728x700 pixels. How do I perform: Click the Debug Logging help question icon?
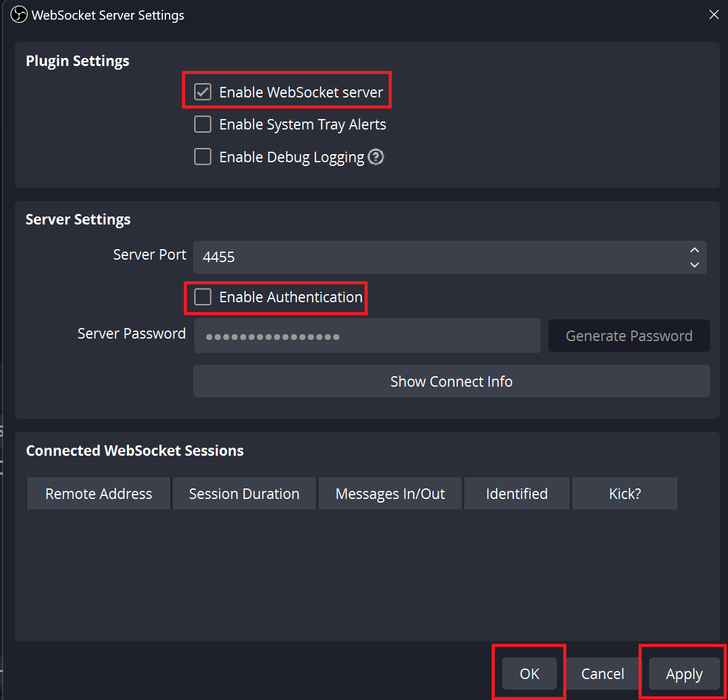(x=376, y=157)
